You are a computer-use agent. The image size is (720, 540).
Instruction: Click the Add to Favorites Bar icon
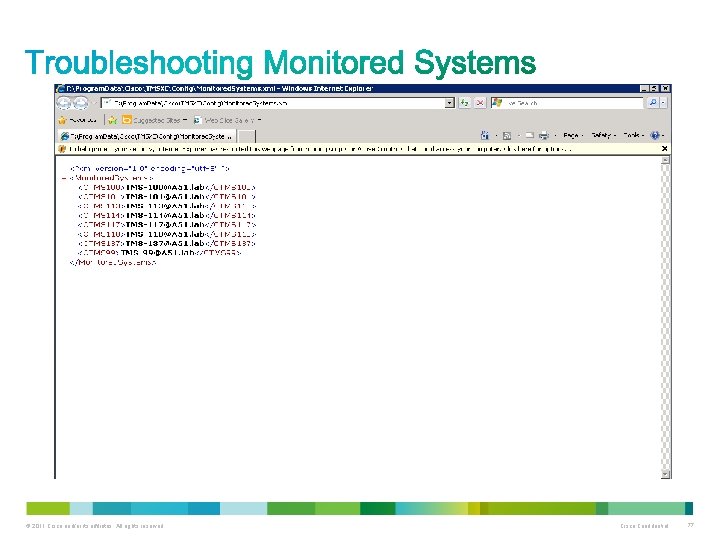tap(112, 120)
